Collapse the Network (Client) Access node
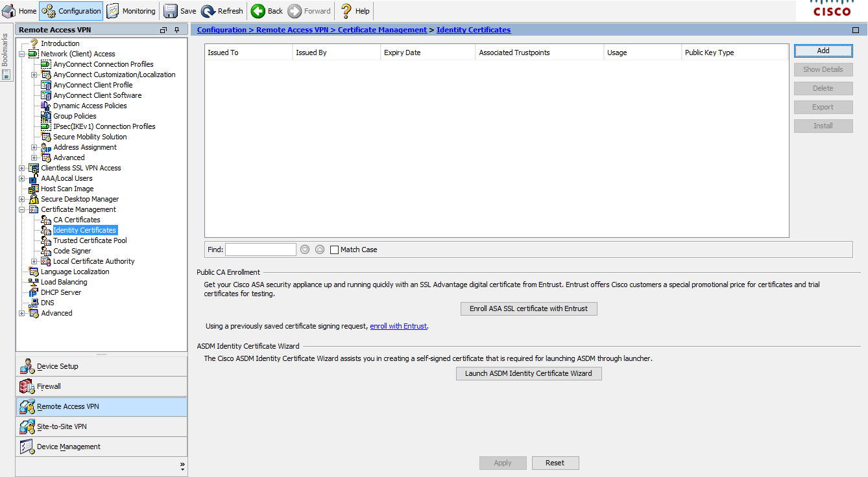The height and width of the screenshot is (477, 868). tap(21, 54)
